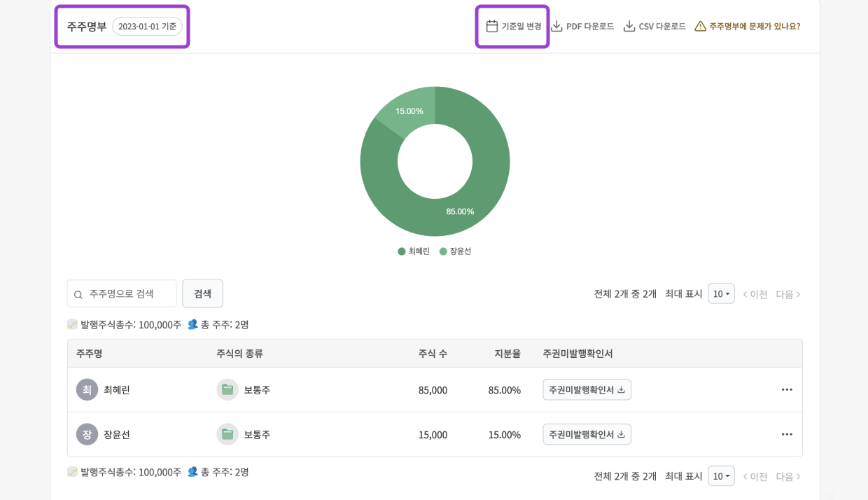Viewport: 868px width, 500px height.
Task: Download 주권미발행확인서 for 최혜린
Action: [x=587, y=389]
